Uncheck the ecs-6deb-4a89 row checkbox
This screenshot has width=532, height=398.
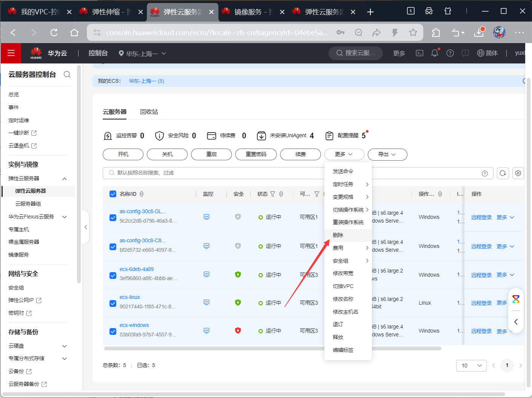coord(113,276)
